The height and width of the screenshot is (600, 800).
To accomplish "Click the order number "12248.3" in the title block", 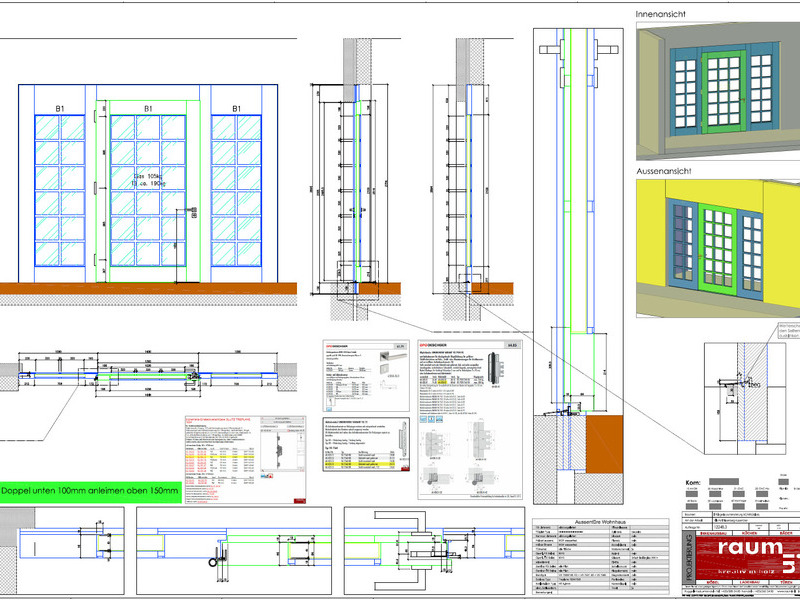I will [x=719, y=527].
